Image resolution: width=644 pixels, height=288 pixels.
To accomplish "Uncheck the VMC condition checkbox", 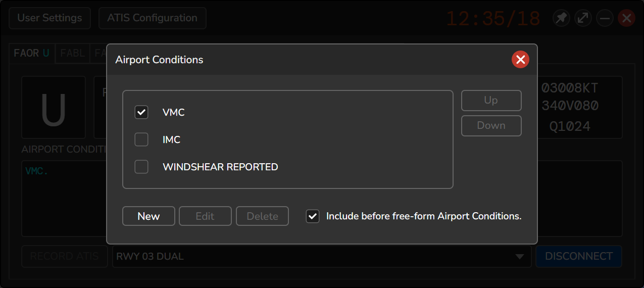I will [141, 112].
